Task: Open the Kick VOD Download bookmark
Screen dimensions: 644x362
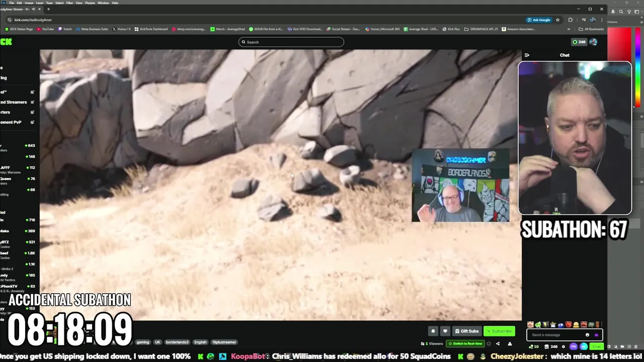Action: point(304,29)
